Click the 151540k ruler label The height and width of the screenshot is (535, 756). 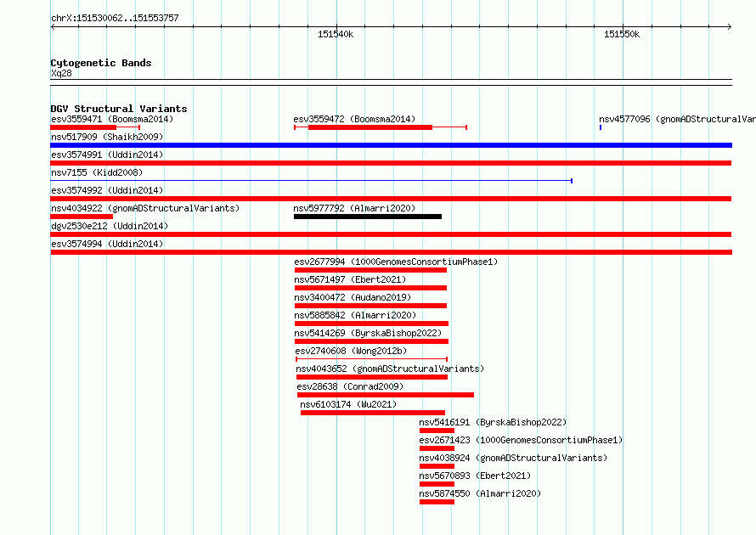[336, 34]
